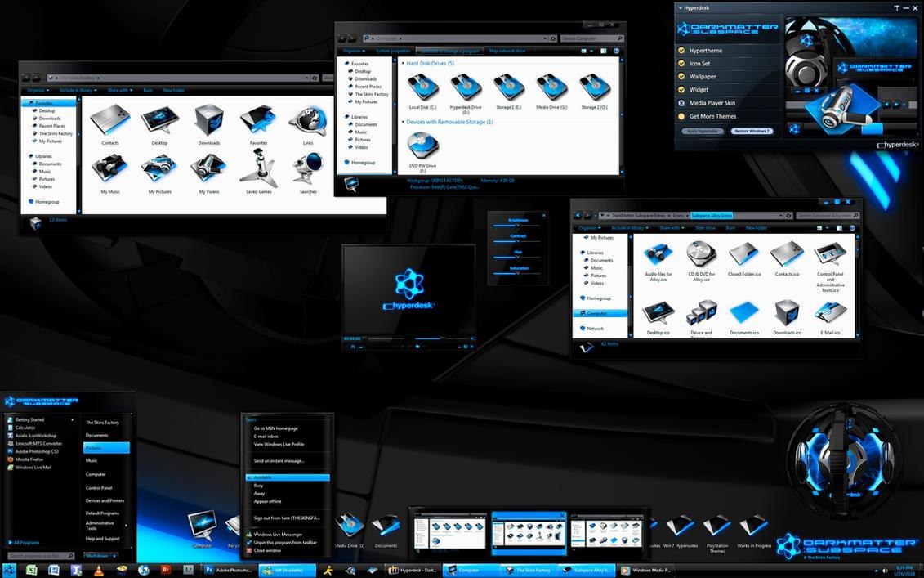
Task: Select the highlighted middle taskbar preview thumbnail
Action: click(x=529, y=533)
